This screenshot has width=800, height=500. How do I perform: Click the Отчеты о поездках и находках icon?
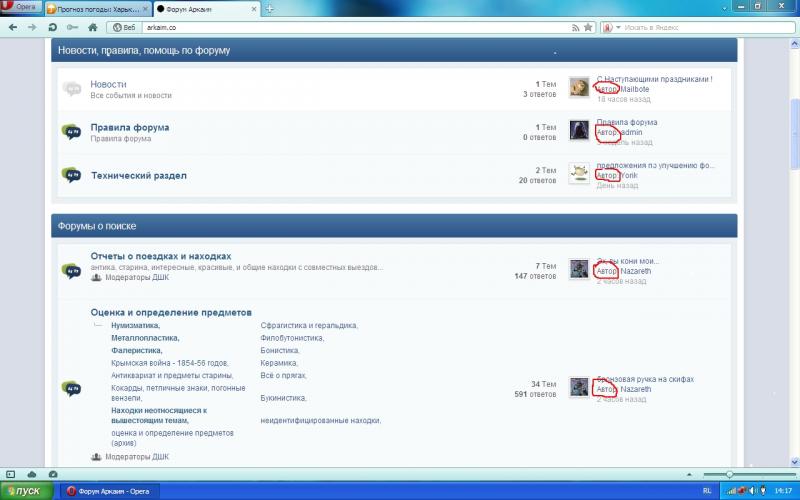click(71, 270)
